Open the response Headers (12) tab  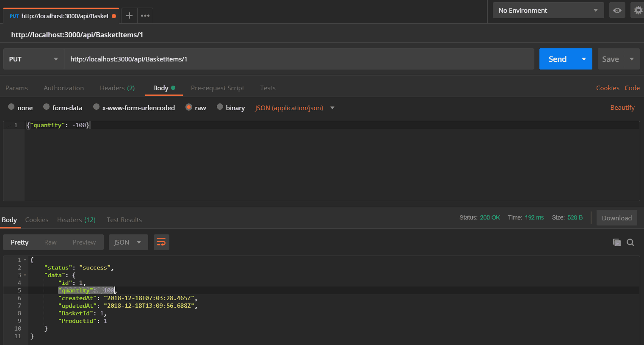pos(76,220)
